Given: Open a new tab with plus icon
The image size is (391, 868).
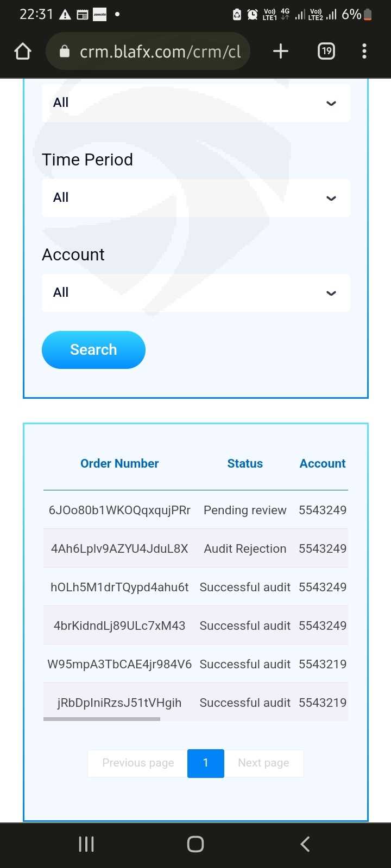Looking at the screenshot, I should (280, 52).
